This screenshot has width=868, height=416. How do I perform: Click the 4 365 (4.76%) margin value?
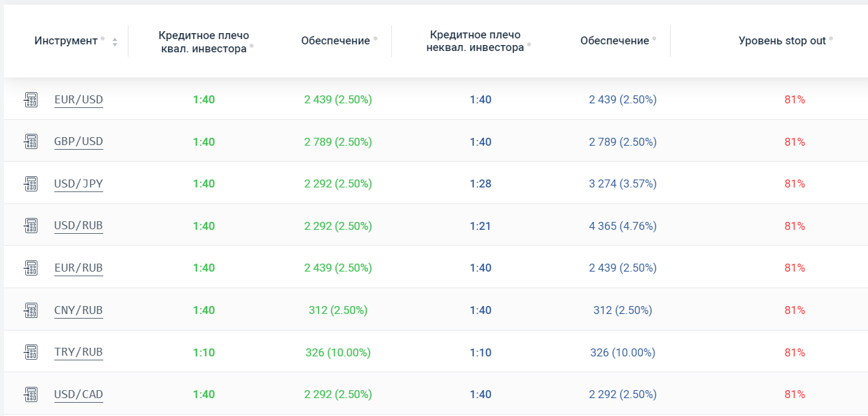(623, 226)
